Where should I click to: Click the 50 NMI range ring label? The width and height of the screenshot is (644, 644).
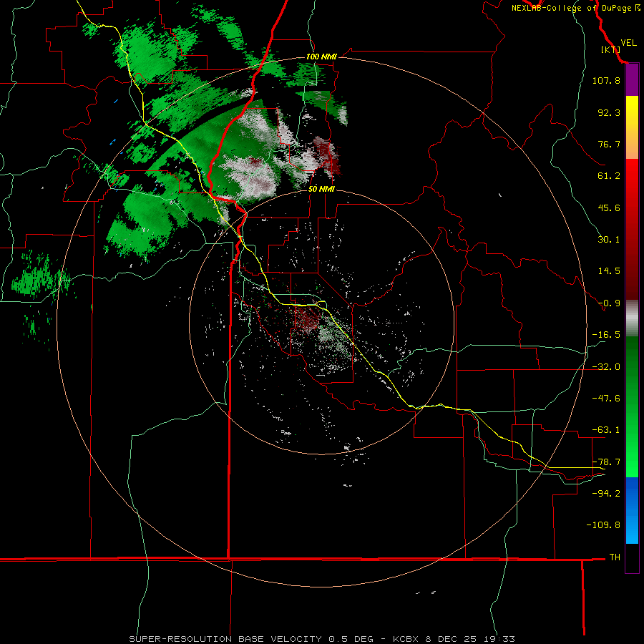pyautogui.click(x=321, y=189)
